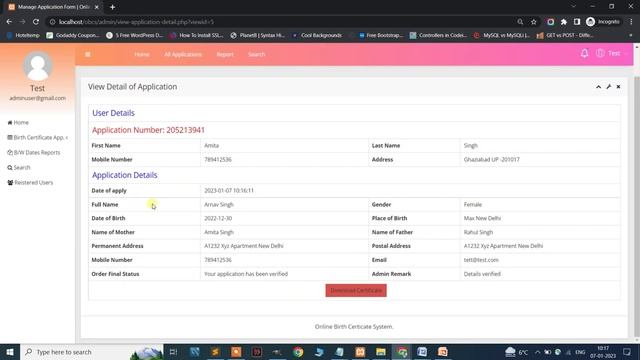Screen dimensions: 640x360
Task: Select the full name Arnav Singh
Action: [x=219, y=204]
